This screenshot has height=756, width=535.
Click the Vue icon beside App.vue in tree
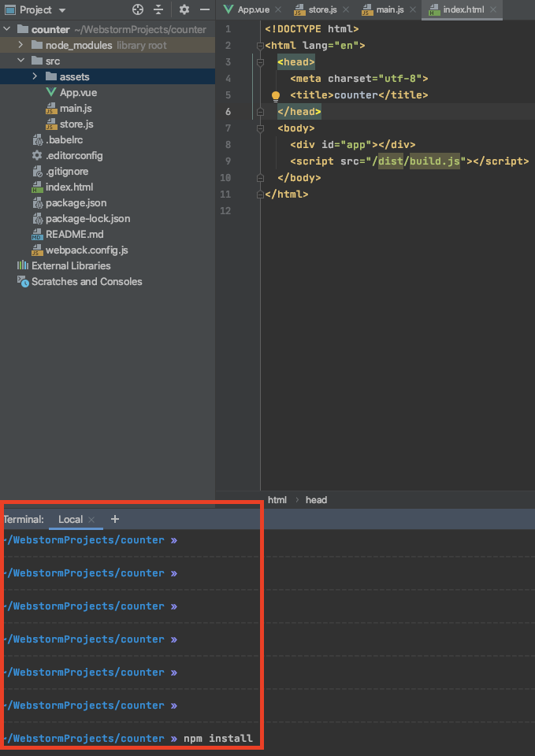pyautogui.click(x=50, y=93)
